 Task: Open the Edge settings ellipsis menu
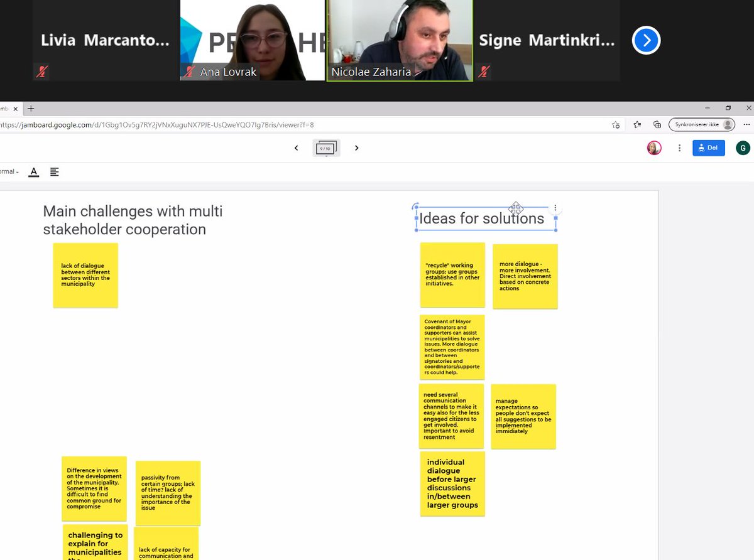(745, 125)
